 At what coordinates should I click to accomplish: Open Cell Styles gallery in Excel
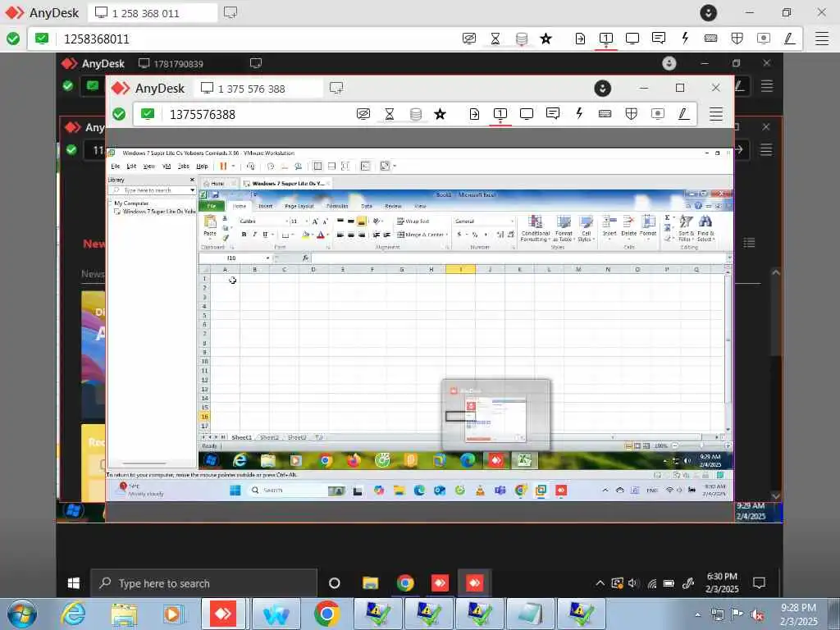coord(586,229)
